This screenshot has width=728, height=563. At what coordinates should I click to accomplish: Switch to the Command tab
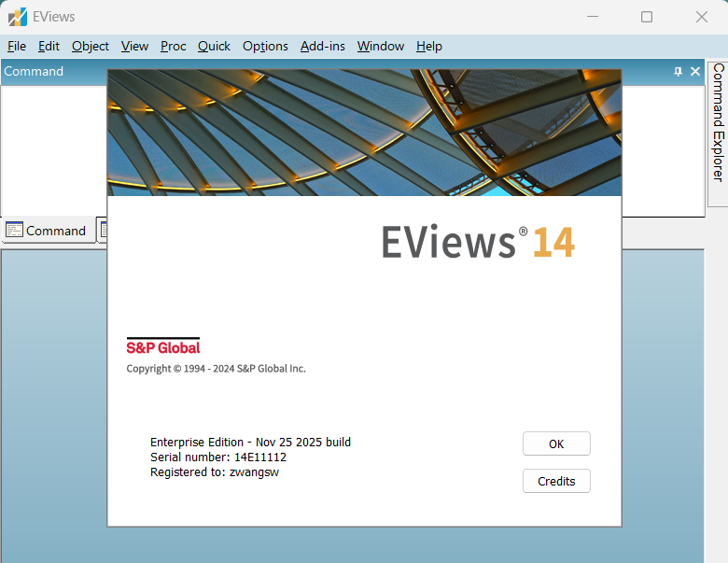click(49, 231)
